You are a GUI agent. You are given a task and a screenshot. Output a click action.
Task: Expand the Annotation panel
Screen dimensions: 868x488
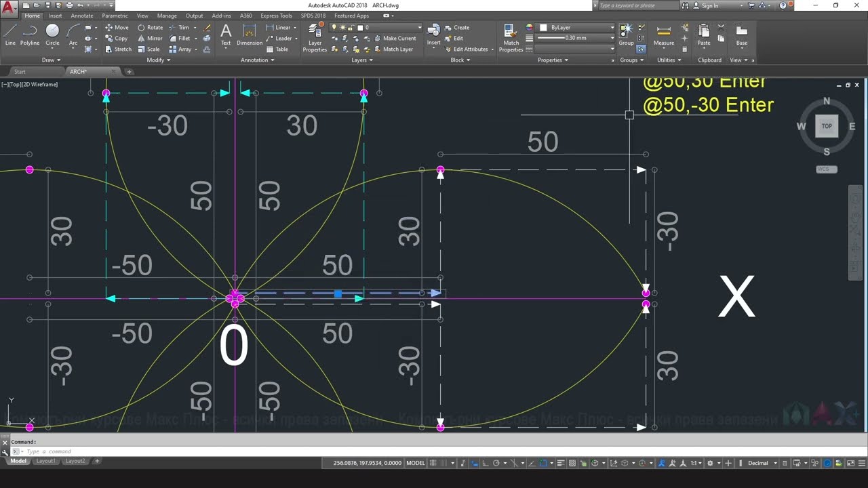point(258,60)
